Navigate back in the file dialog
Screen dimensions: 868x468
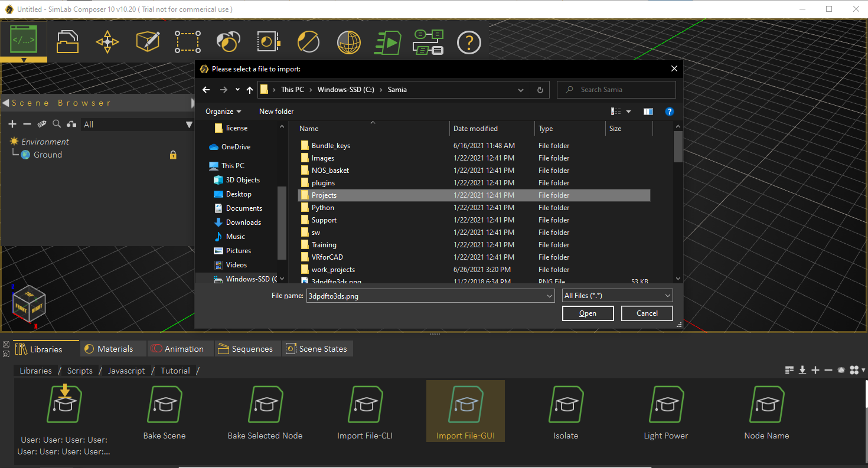tap(206, 90)
